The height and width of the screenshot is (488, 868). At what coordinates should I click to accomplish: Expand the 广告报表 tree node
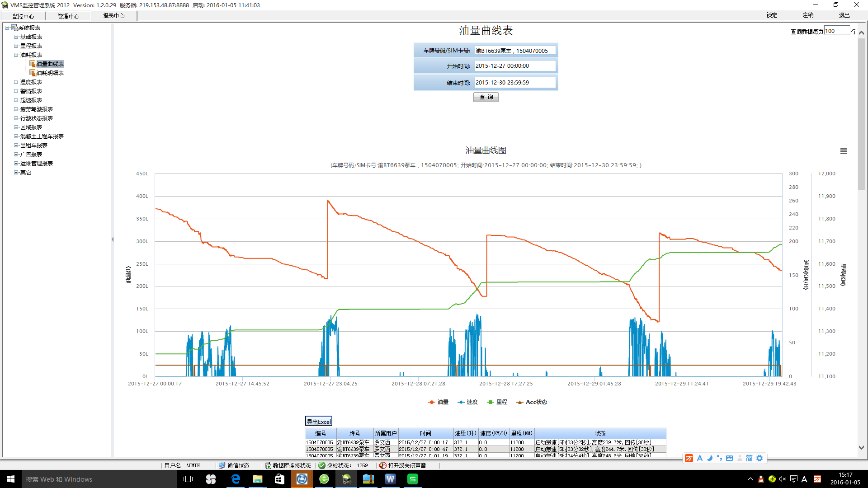[x=16, y=155]
